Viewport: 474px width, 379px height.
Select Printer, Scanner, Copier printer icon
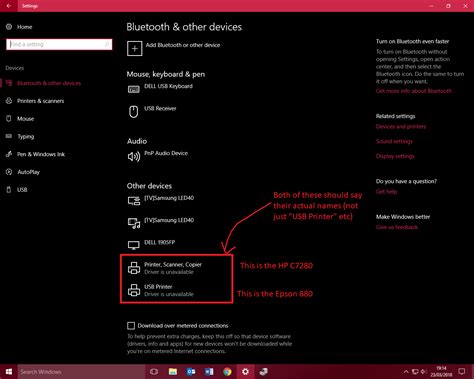[134, 268]
